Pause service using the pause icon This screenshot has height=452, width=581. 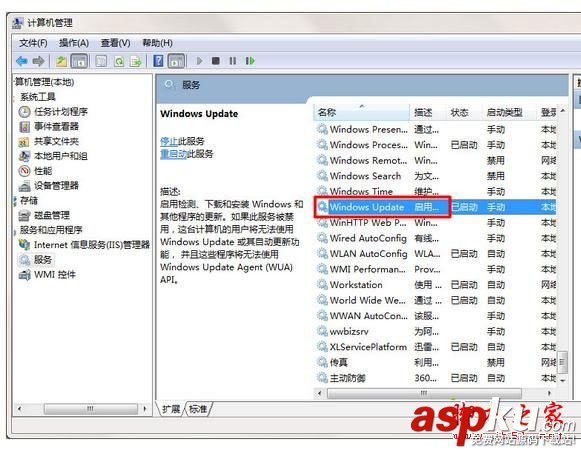(232, 61)
